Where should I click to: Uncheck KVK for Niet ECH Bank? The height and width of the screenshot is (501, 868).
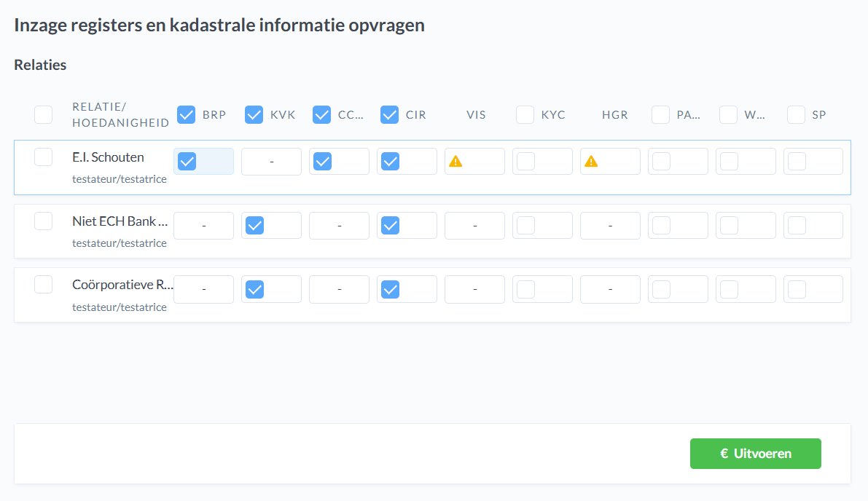click(255, 226)
